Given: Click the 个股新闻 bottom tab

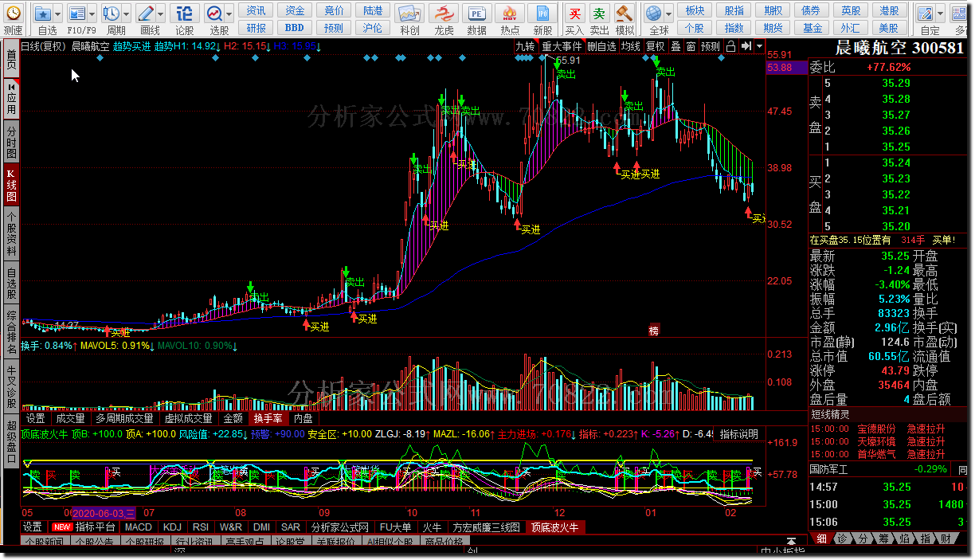Looking at the screenshot, I should [44, 543].
